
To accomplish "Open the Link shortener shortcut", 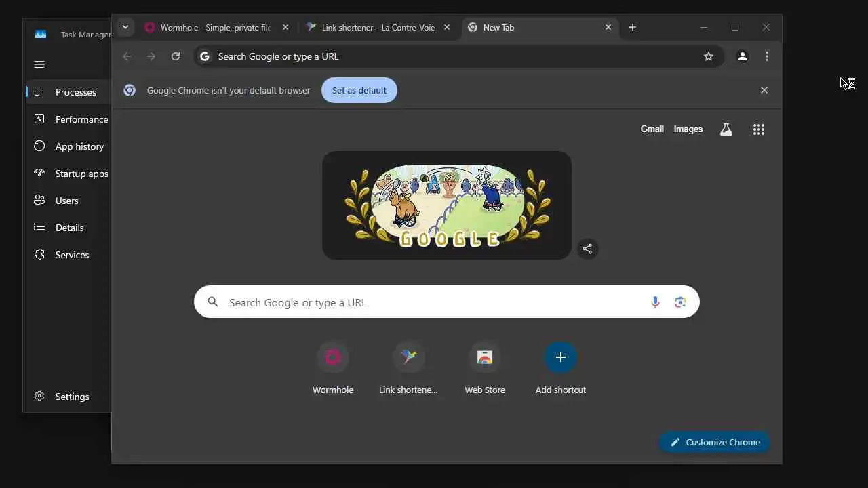I will [409, 368].
